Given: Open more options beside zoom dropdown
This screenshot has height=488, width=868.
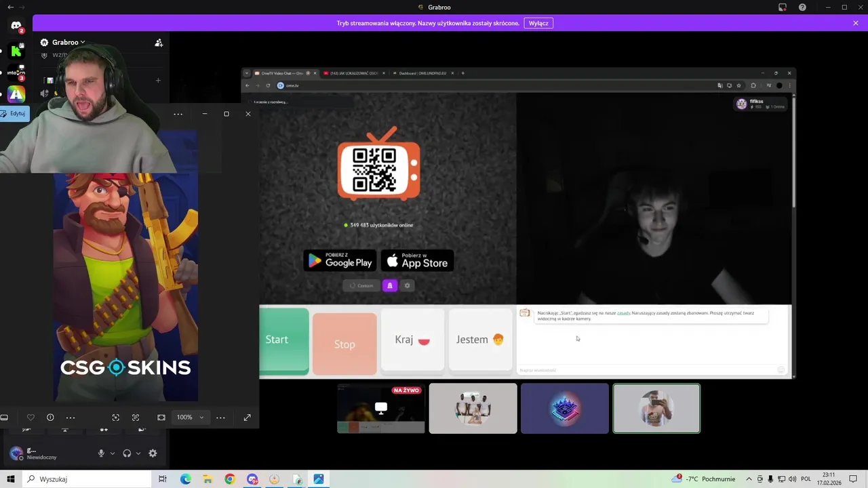Looking at the screenshot, I should [x=220, y=418].
